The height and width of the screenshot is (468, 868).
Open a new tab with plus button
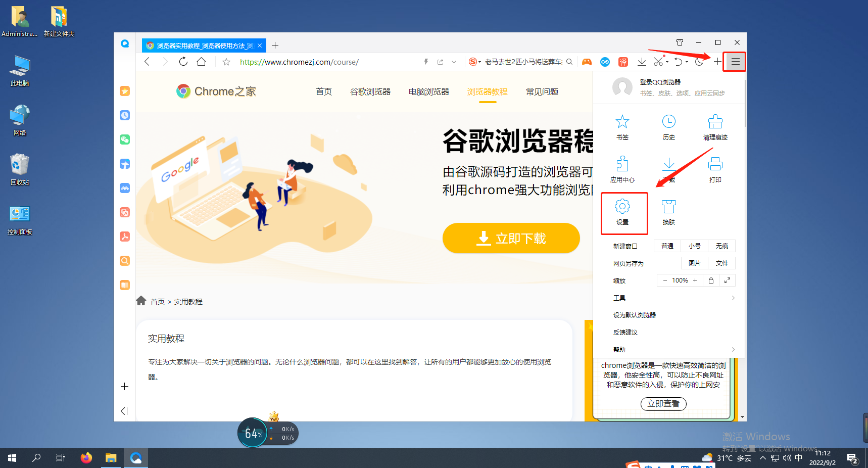[x=275, y=45]
